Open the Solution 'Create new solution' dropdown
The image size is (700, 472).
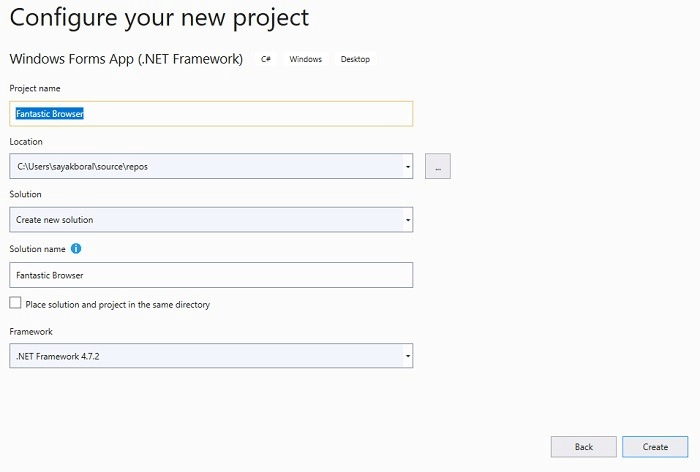(211, 220)
